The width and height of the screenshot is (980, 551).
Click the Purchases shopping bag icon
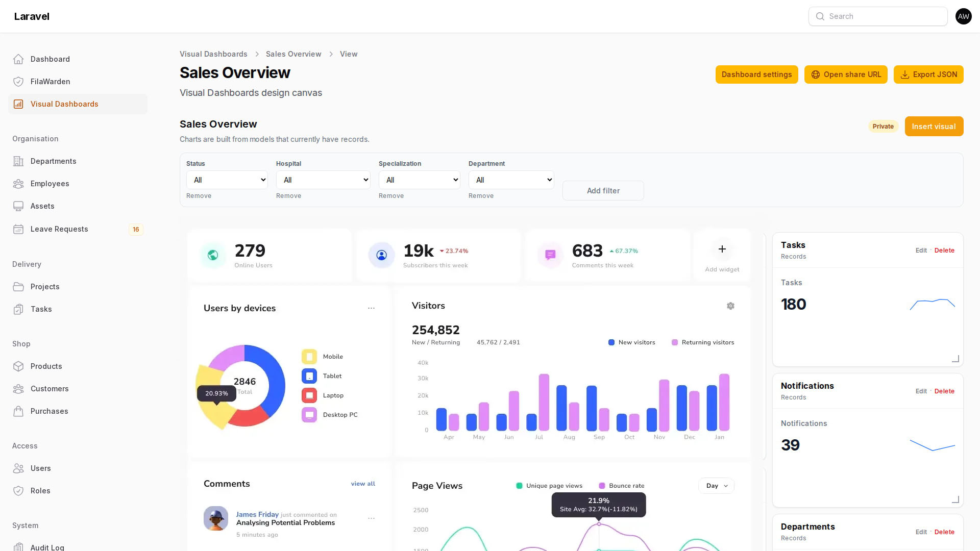(x=18, y=411)
